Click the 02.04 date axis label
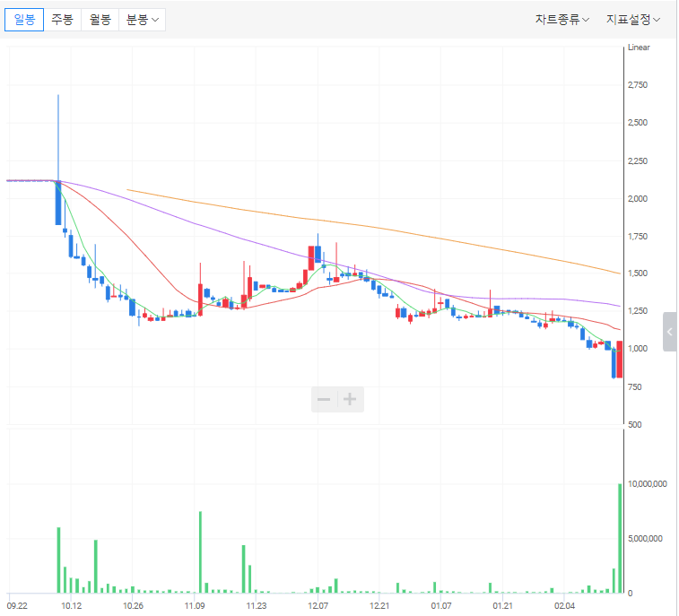 click(564, 605)
